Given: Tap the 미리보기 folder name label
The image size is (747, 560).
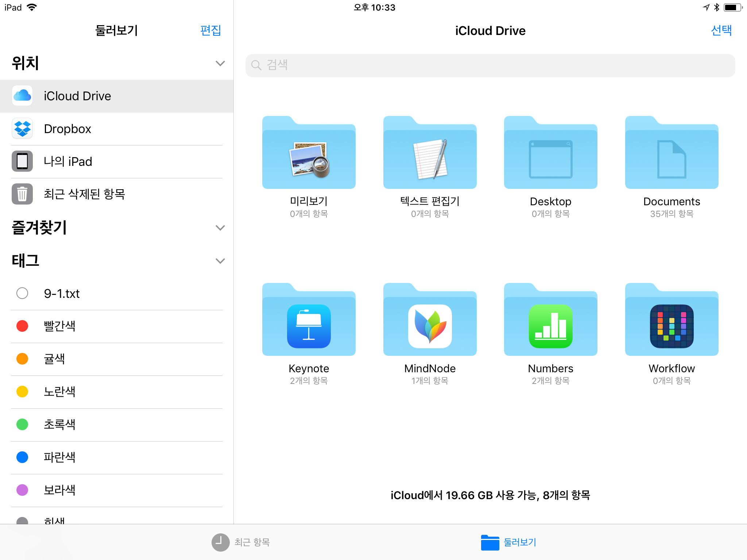Looking at the screenshot, I should click(x=309, y=201).
